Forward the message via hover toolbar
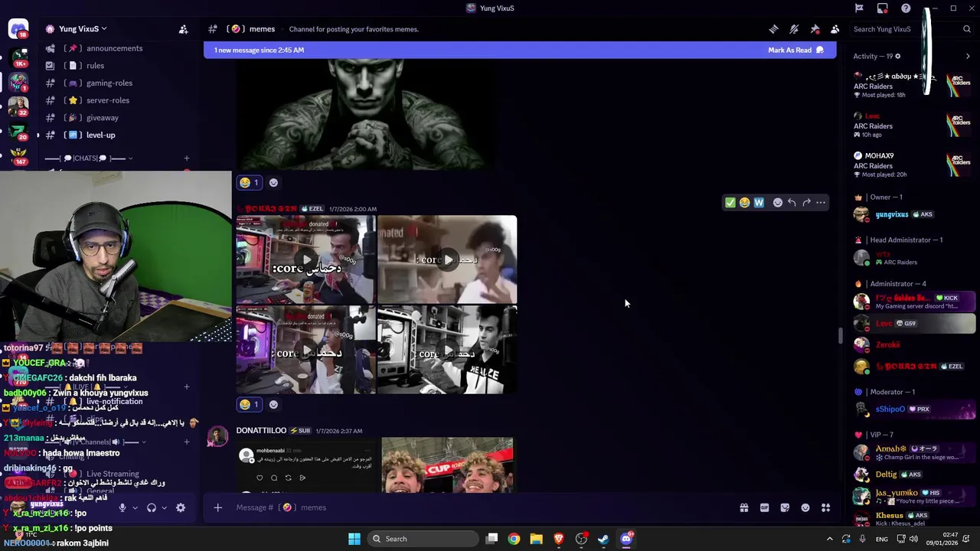This screenshot has width=980, height=551. pos(806,203)
